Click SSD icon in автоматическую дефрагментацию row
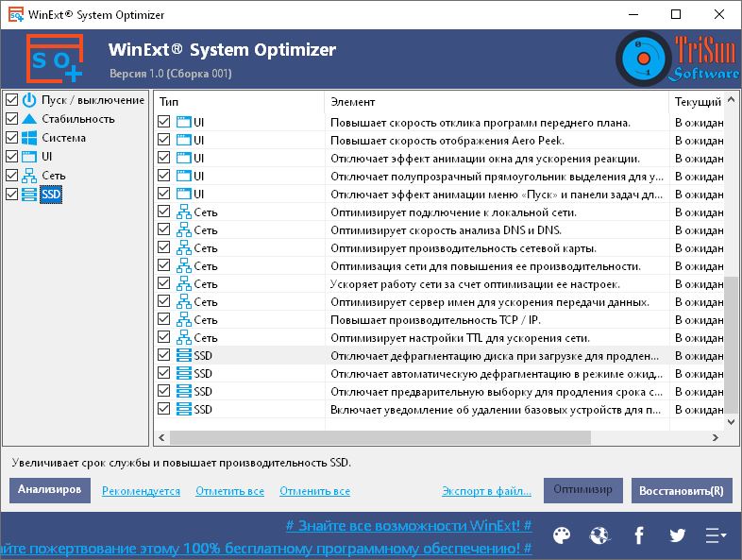742x560 pixels. 183,374
